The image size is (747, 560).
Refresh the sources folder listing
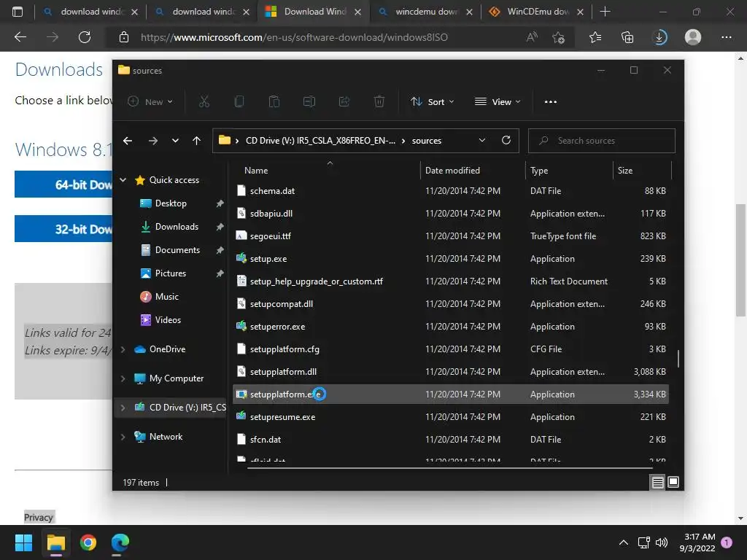(506, 140)
